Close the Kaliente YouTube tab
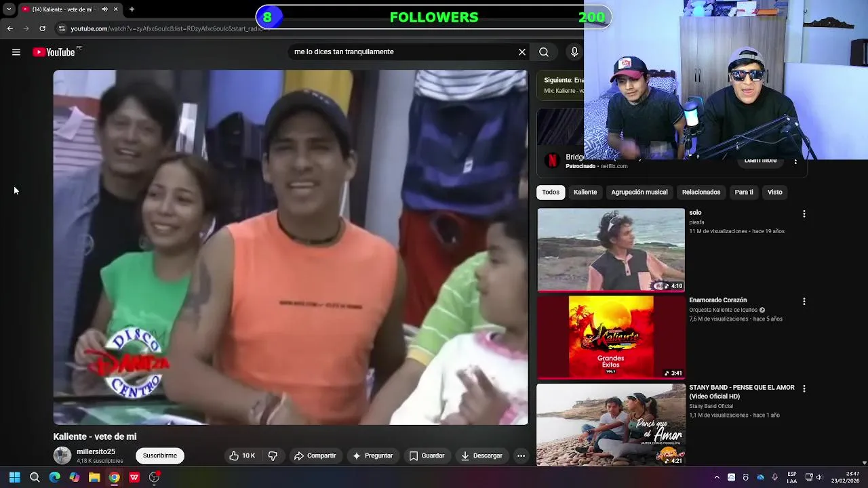Viewport: 868px width, 488px height. click(x=116, y=9)
